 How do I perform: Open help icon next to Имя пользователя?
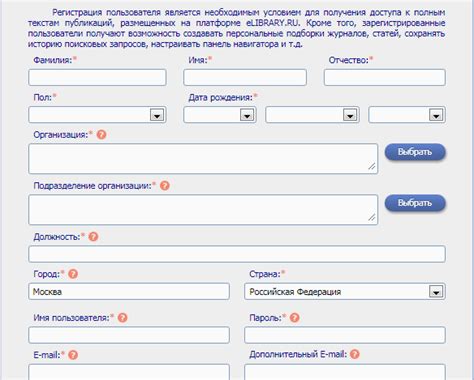123,318
